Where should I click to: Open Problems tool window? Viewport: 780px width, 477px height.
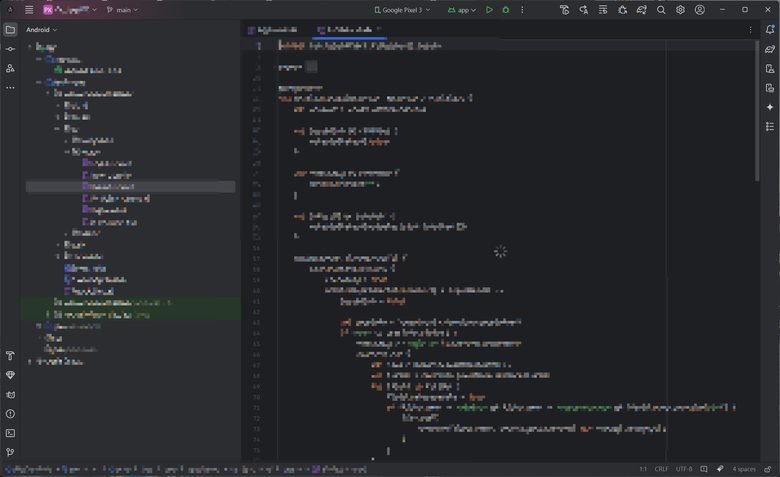point(10,413)
